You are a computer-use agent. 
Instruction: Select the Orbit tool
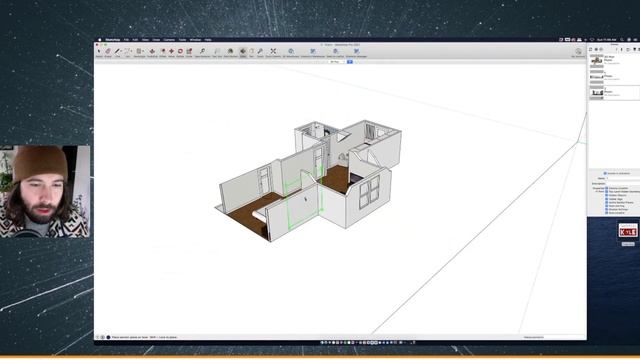click(243, 51)
